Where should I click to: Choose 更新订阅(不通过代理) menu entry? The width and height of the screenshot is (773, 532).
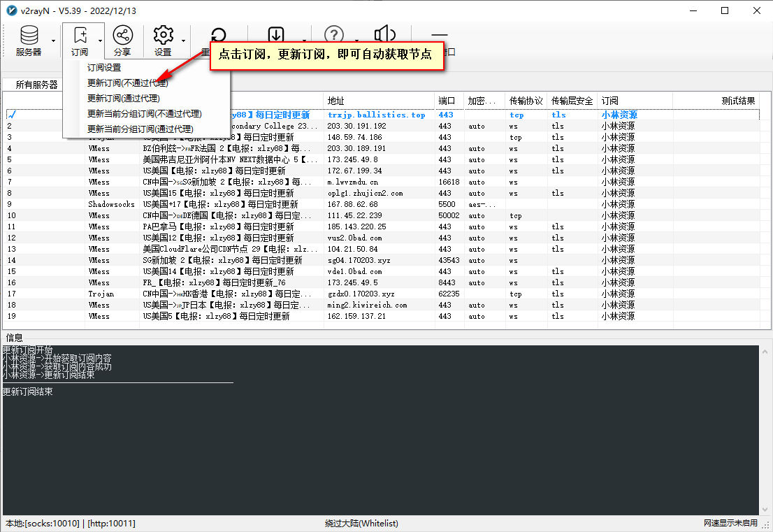128,83
